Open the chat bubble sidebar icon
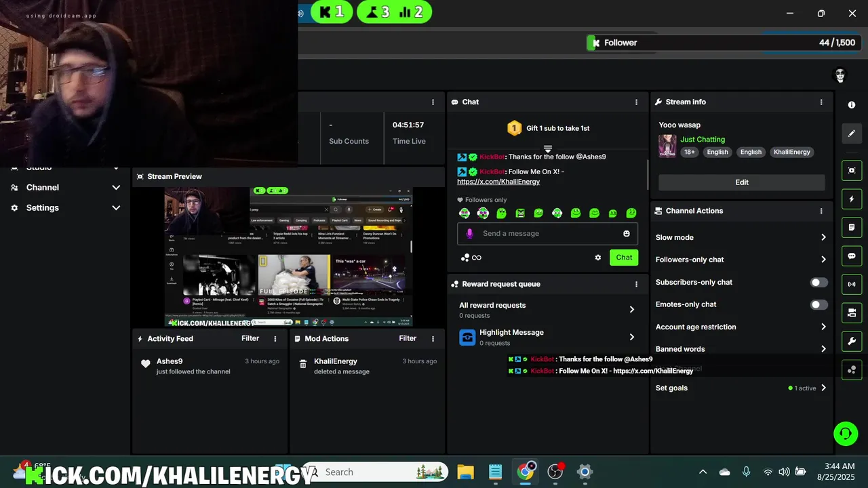The height and width of the screenshot is (488, 868). pyautogui.click(x=852, y=256)
